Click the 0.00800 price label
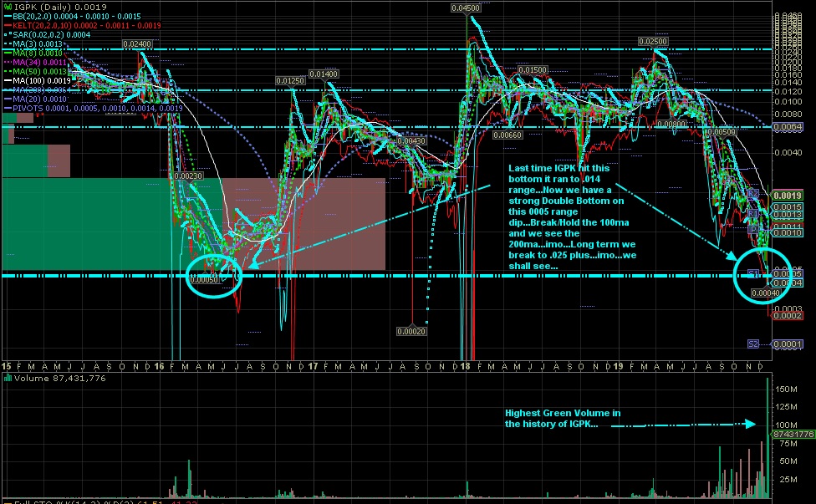This screenshot has height=504, width=816. pos(671,125)
